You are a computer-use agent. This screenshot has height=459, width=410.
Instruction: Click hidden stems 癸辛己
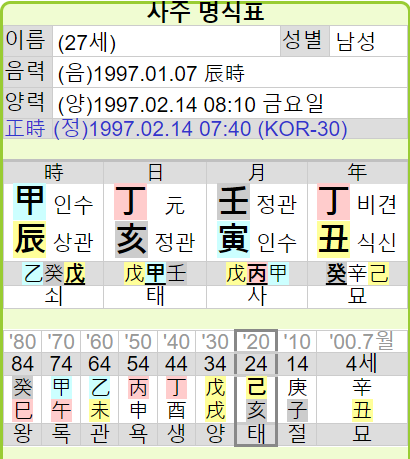[x=357, y=274]
